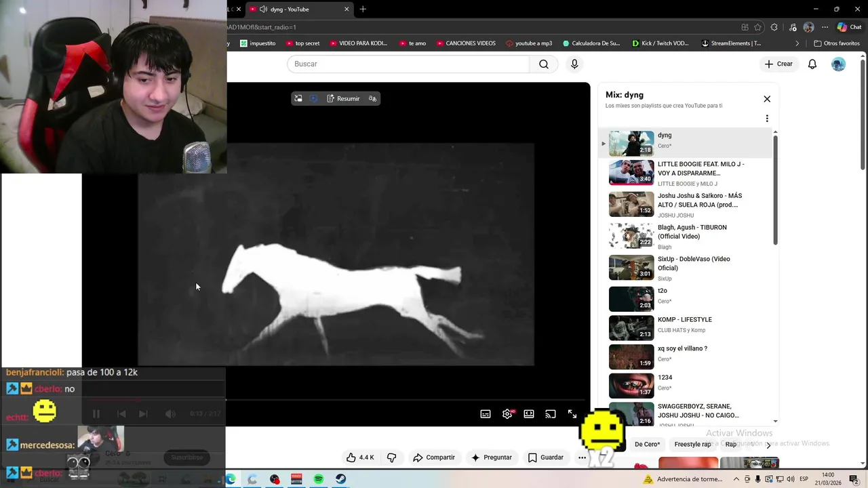Open SixUp - DobleVaso video
The image size is (868, 488).
[x=685, y=268]
